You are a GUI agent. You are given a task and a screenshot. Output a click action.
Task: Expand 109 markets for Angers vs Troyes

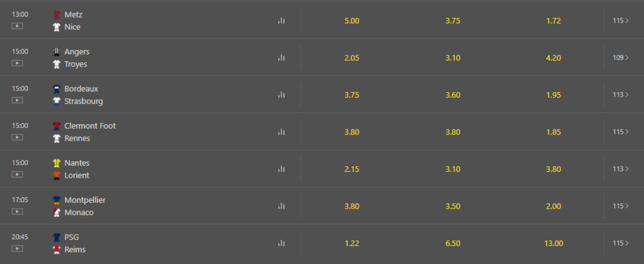point(621,57)
